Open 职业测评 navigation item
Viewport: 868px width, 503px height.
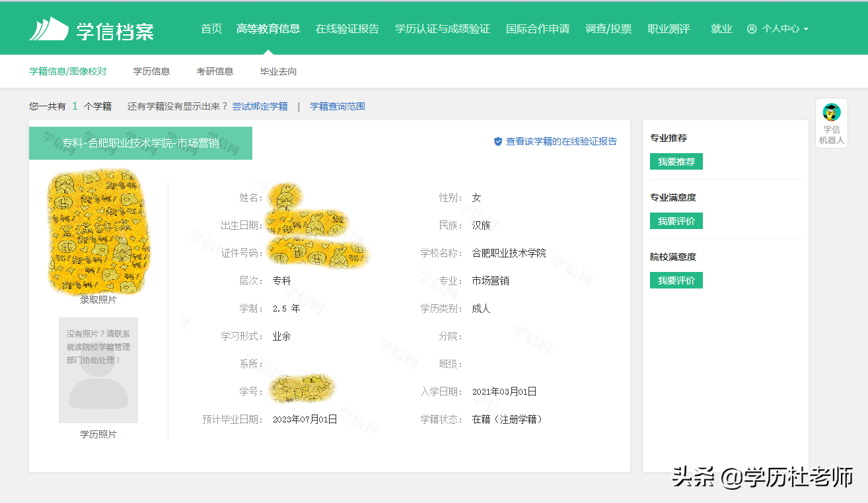click(x=669, y=28)
